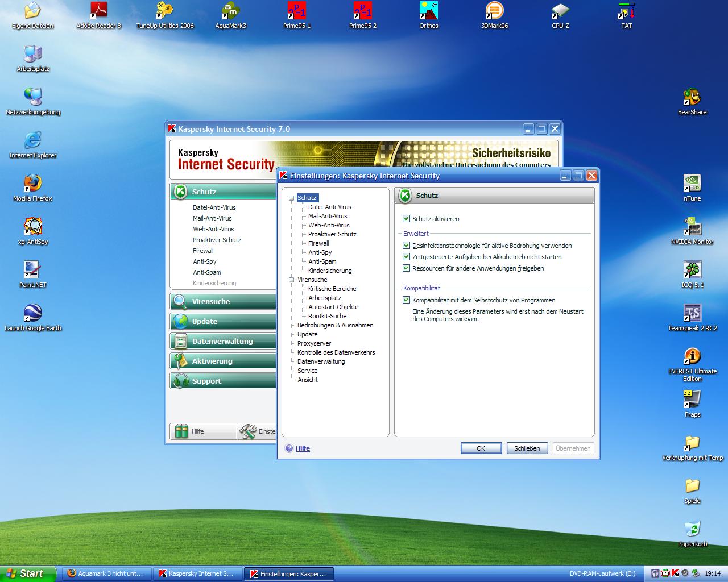Viewport: 728px width, 582px height.
Task: Open Proaktiver Schutz in main window
Action: (x=217, y=240)
